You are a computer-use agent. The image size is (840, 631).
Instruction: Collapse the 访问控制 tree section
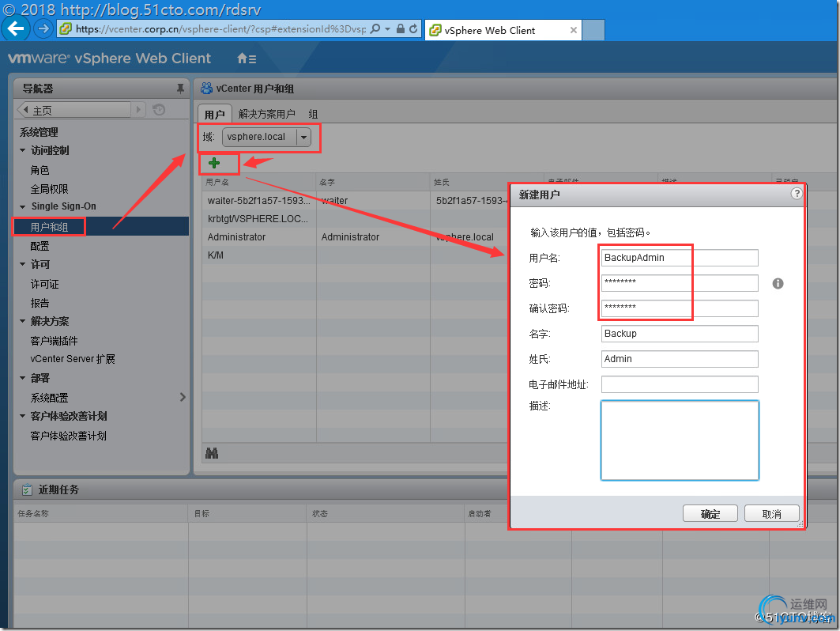point(22,151)
